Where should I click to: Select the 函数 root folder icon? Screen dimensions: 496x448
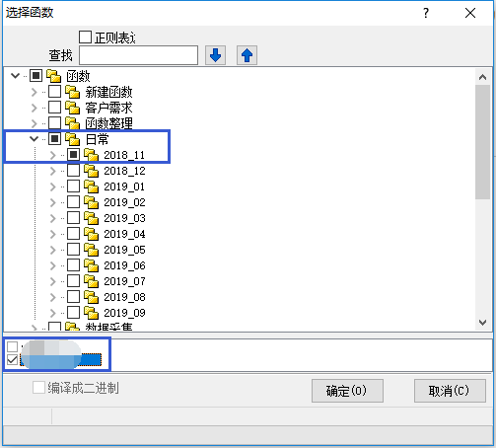point(54,76)
